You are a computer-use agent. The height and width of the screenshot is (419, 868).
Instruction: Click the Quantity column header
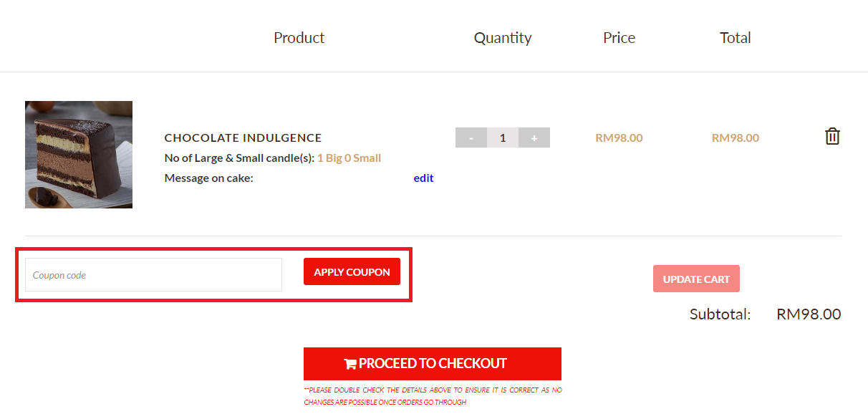(x=503, y=38)
